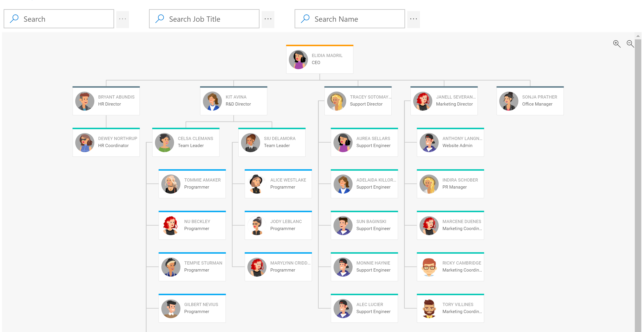644x332 pixels.
Task: Click Jody Leblanc's Programmer avatar thumbnail
Action: [x=257, y=226]
